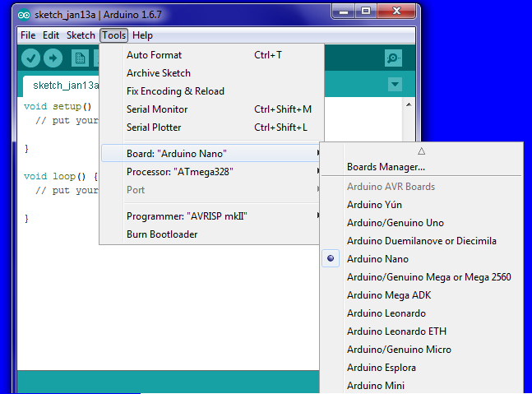Expand the Board: "Arduino Nano" submenu
532x394 pixels.
coord(210,153)
